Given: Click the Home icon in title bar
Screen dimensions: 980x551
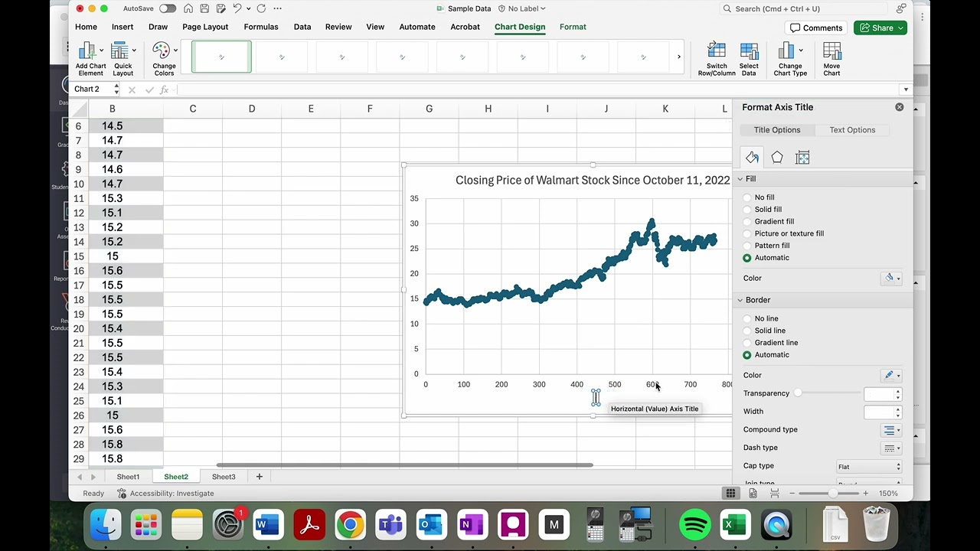Looking at the screenshot, I should click(188, 8).
